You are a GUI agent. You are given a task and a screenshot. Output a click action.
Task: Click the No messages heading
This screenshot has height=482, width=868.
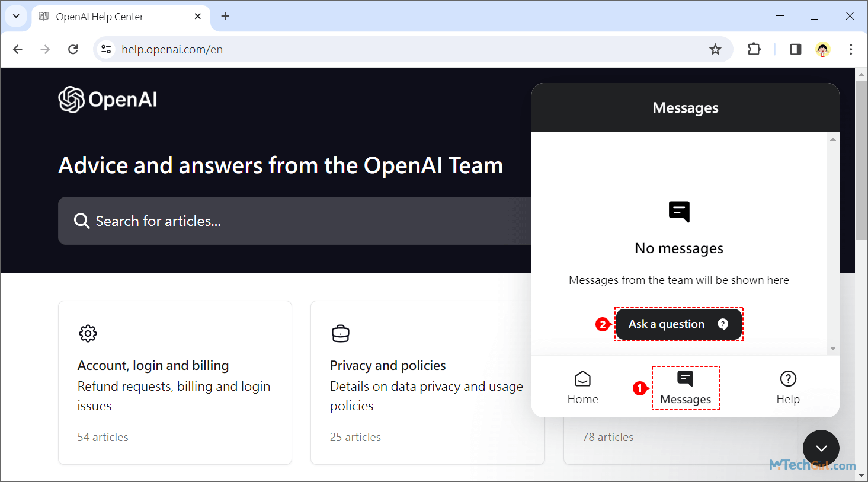coord(679,248)
